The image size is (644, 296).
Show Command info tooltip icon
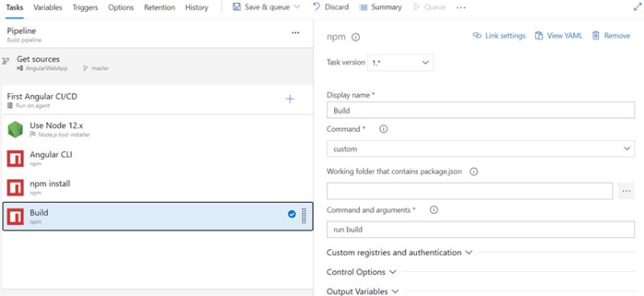pyautogui.click(x=383, y=129)
